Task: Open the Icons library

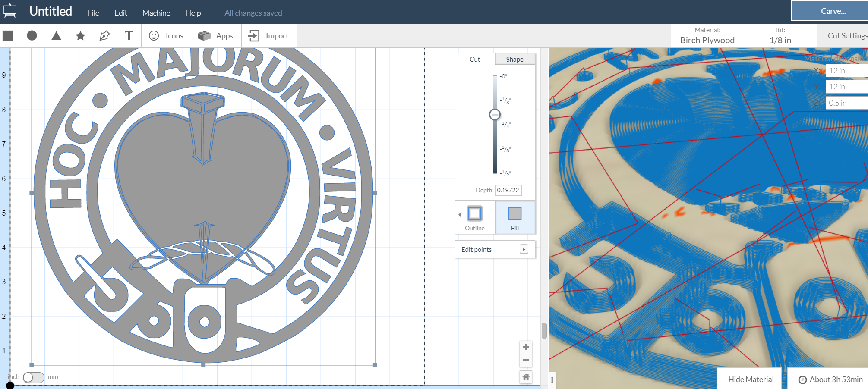Action: tap(166, 36)
